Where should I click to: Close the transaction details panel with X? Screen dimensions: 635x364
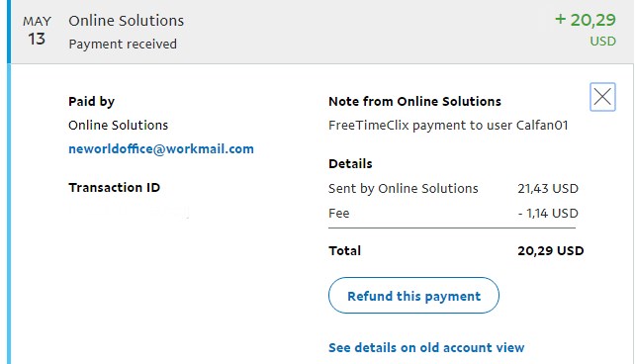coord(602,97)
